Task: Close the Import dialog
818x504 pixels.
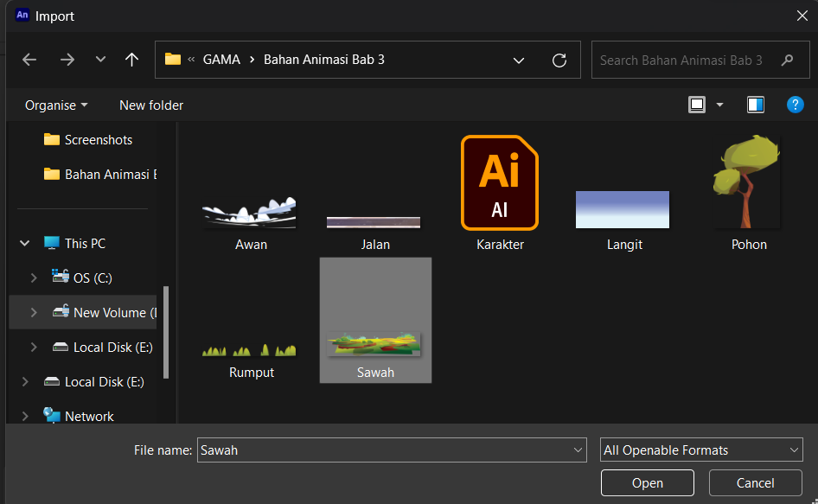Action: (802, 16)
